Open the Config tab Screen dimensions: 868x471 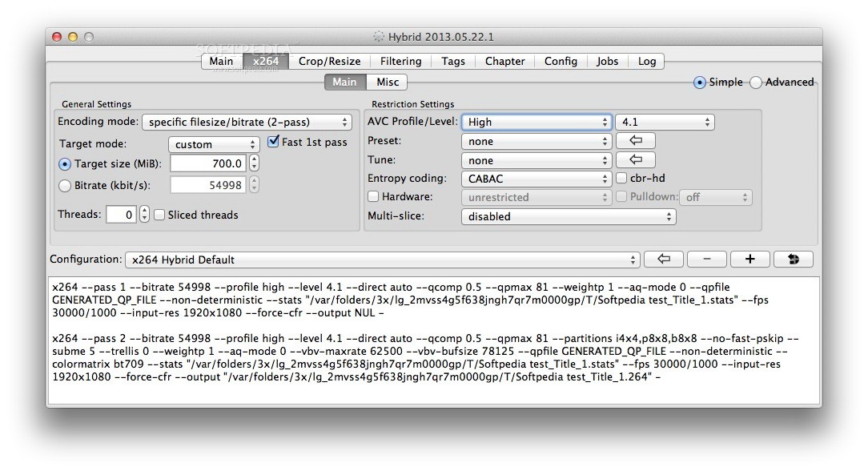click(x=561, y=61)
